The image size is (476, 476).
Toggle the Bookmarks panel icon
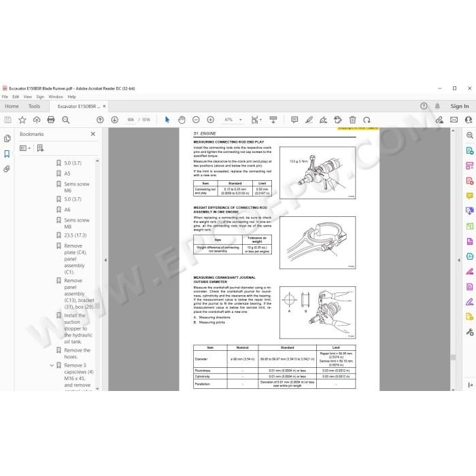tap(7, 154)
